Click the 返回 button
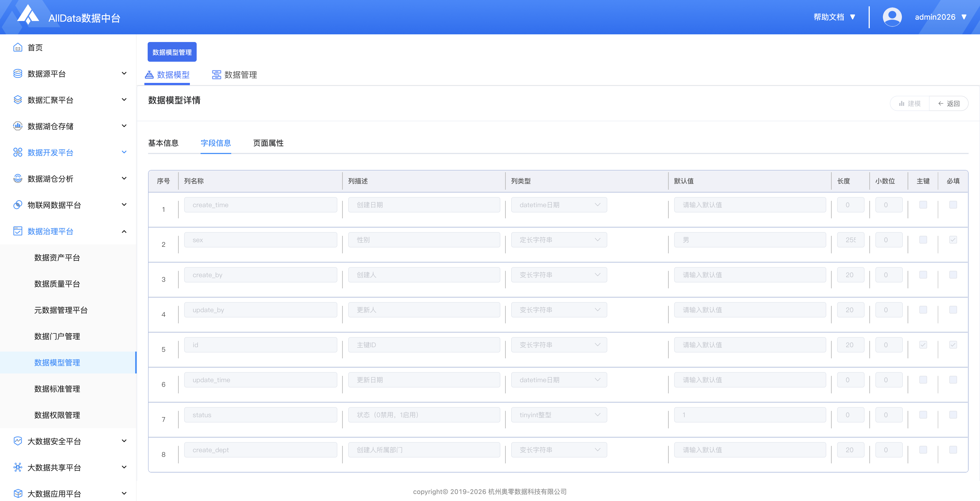The height and width of the screenshot is (501, 980). pos(948,103)
